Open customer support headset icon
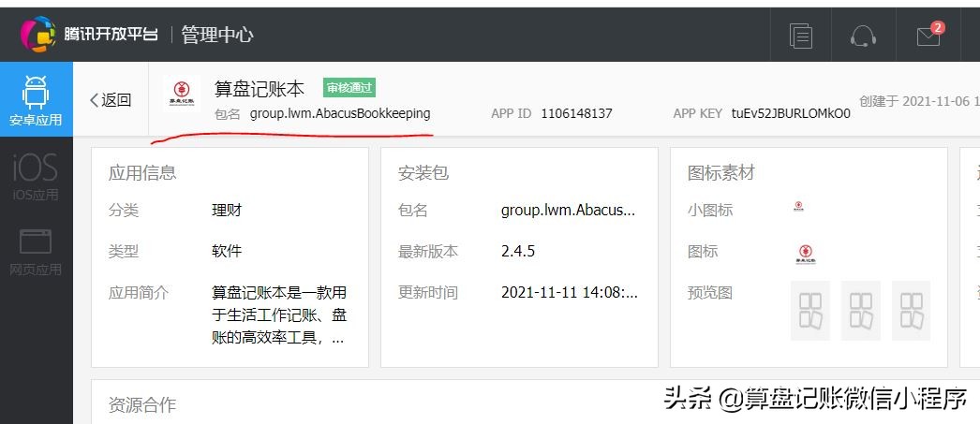 [863, 35]
